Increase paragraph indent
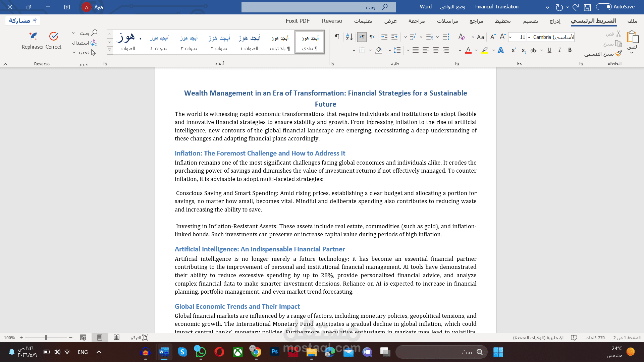Viewport: 644px width, 362px height. [384, 37]
